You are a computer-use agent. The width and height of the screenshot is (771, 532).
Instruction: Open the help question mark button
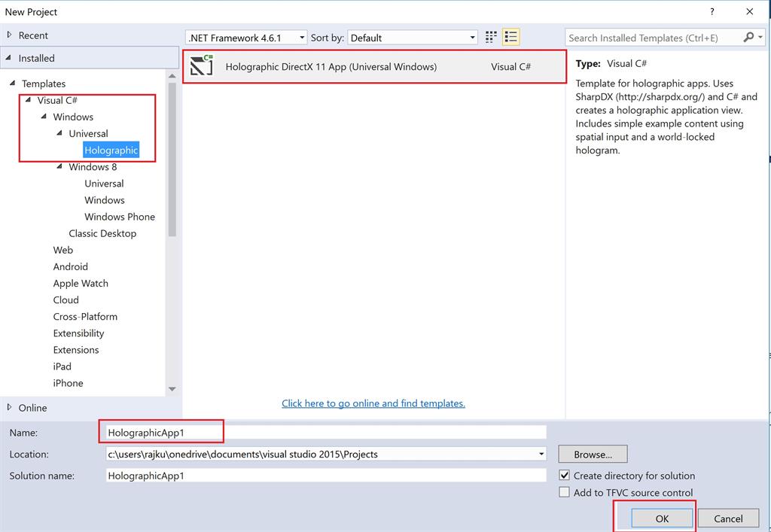click(712, 12)
